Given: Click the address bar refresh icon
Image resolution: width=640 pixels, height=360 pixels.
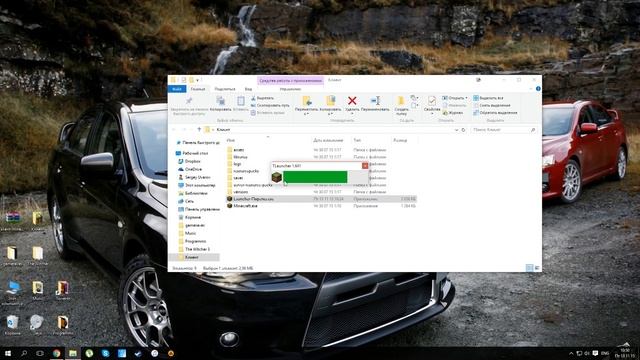Looking at the screenshot, I should (463, 130).
